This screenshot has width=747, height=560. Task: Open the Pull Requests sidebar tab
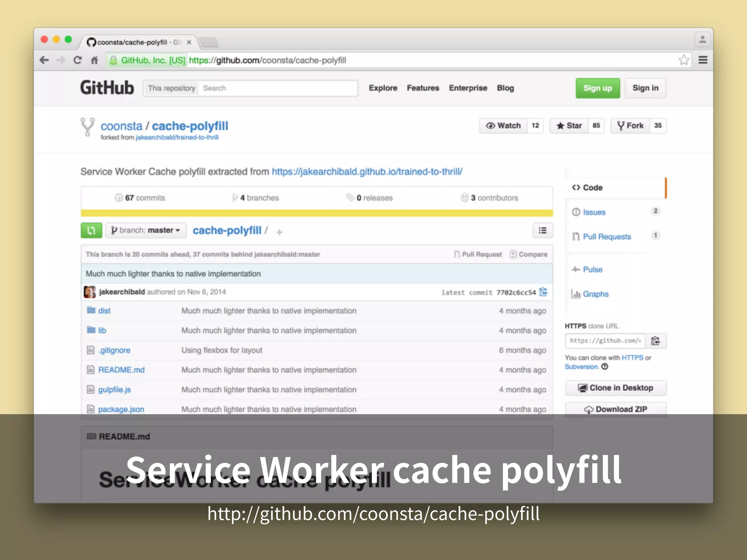click(x=607, y=237)
